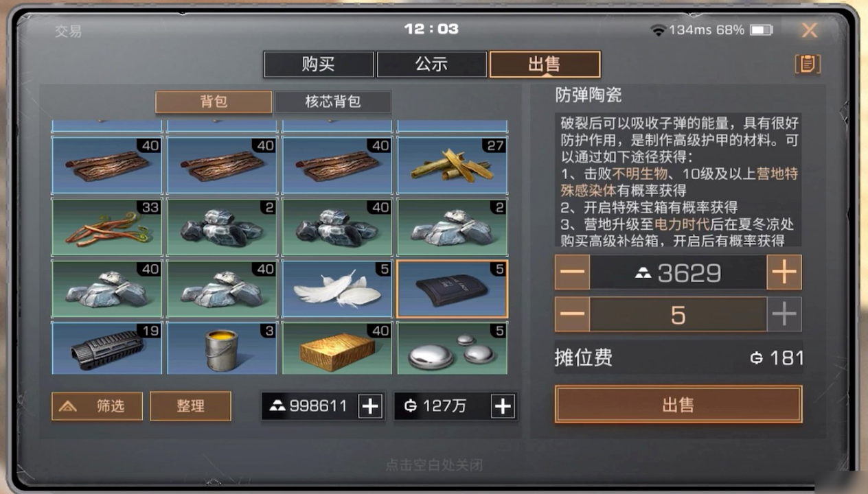Open the 筛选 filter expander

(97, 406)
